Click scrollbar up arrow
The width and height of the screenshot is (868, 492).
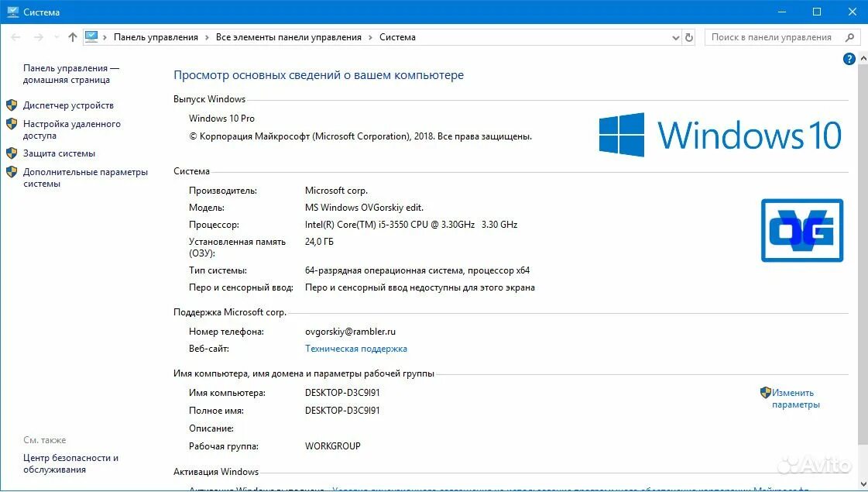tap(863, 58)
